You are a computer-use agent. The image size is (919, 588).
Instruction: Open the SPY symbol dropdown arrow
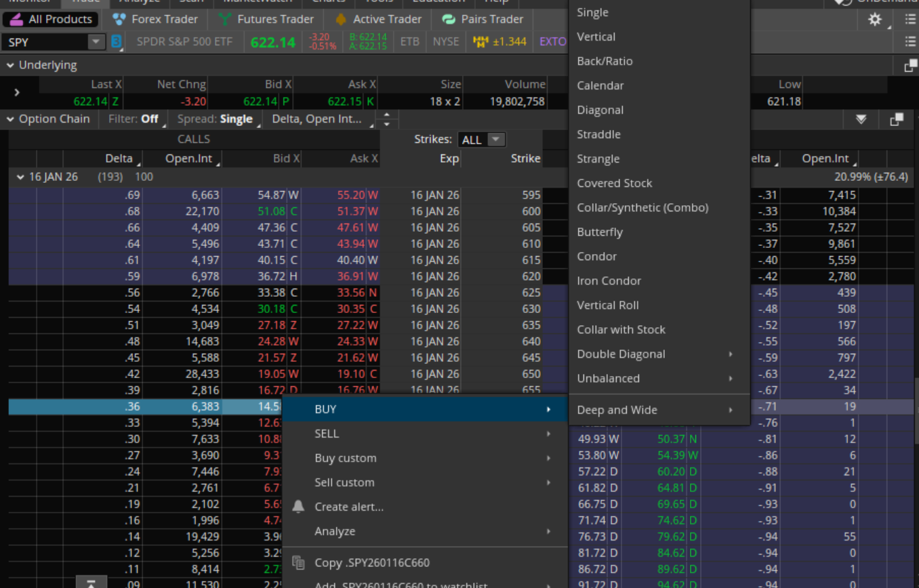click(x=96, y=42)
